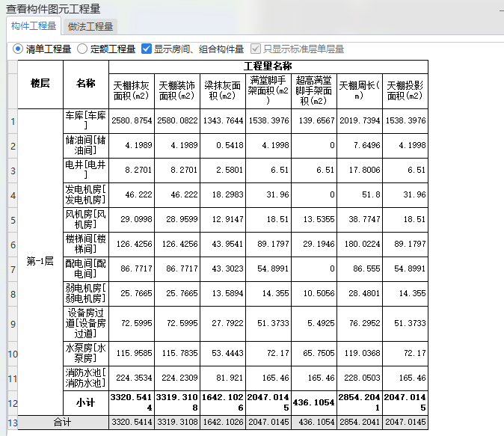Click cell value 7.6496 in 储油间 row

pyautogui.click(x=360, y=146)
